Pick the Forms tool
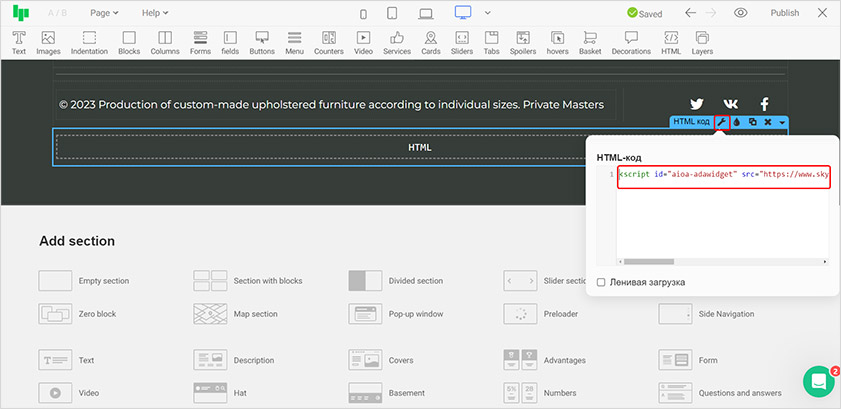The image size is (841, 409). [x=200, y=43]
